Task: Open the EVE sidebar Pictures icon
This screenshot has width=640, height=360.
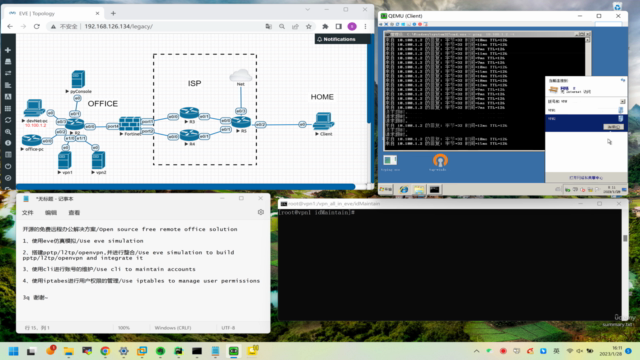Action: pos(8,97)
